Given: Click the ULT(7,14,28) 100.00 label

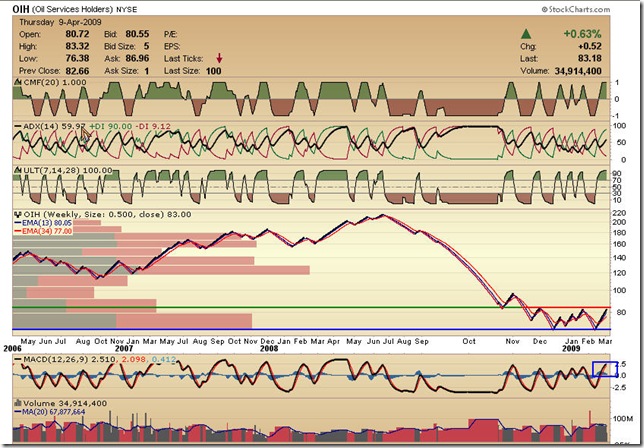Looking at the screenshot, I should (68, 170).
